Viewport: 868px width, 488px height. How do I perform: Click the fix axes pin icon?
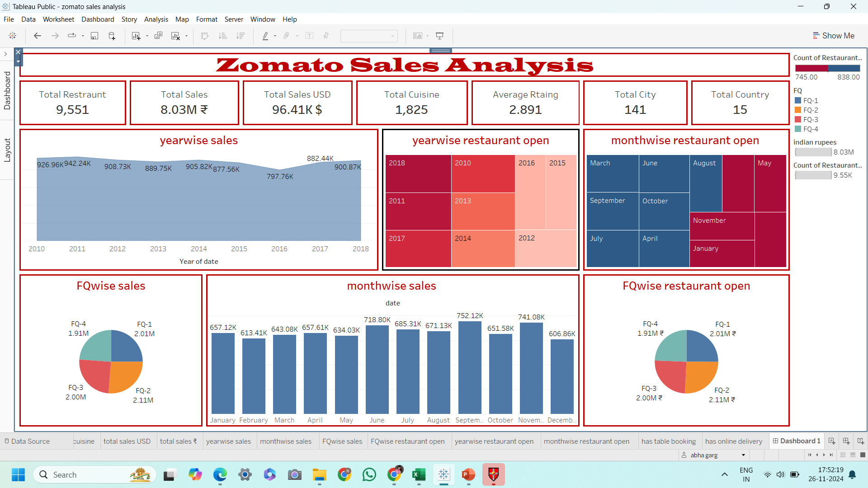coord(326,36)
